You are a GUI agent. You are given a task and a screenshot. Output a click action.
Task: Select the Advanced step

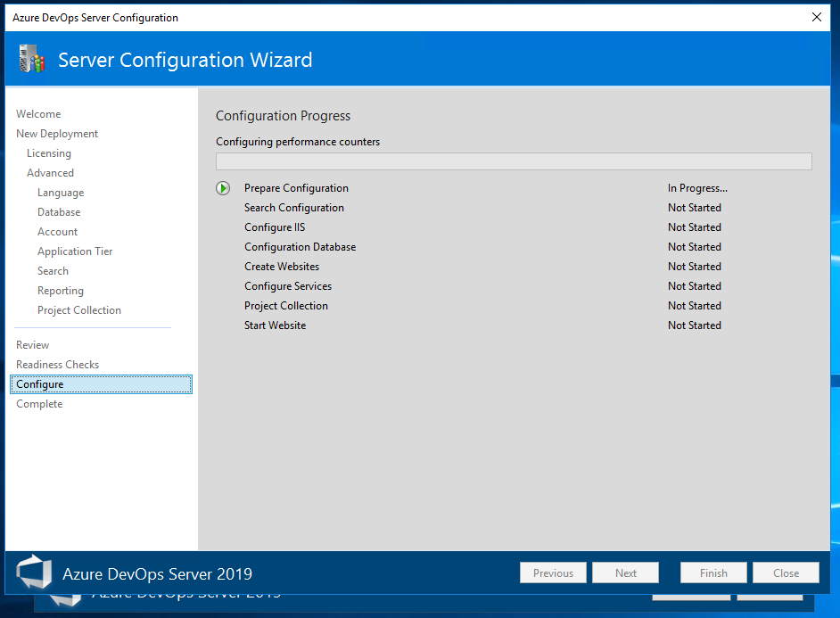tap(50, 173)
